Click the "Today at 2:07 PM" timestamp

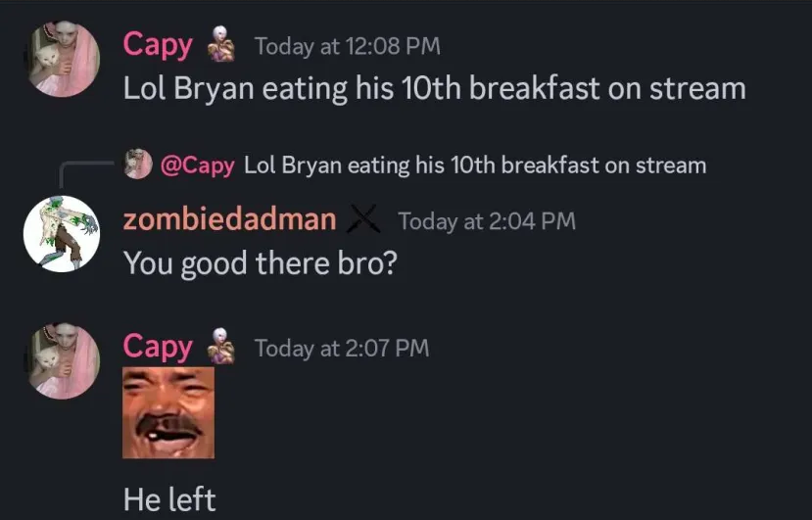(341, 348)
